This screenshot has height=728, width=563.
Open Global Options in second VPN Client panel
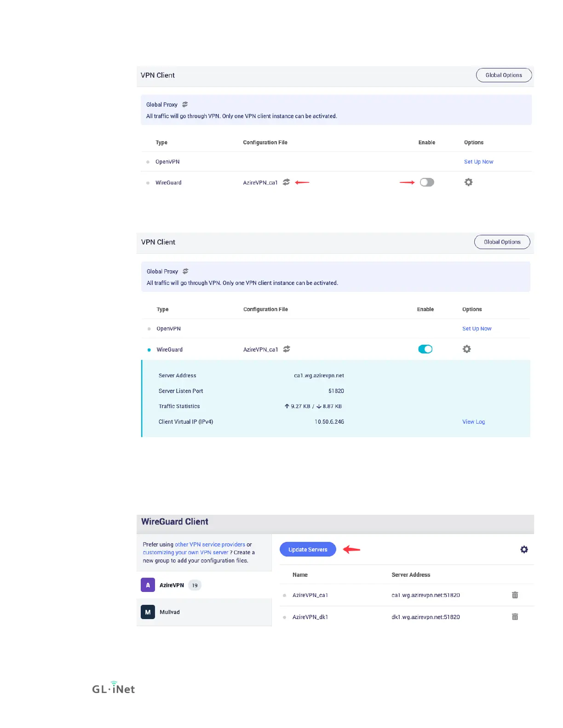coord(502,242)
